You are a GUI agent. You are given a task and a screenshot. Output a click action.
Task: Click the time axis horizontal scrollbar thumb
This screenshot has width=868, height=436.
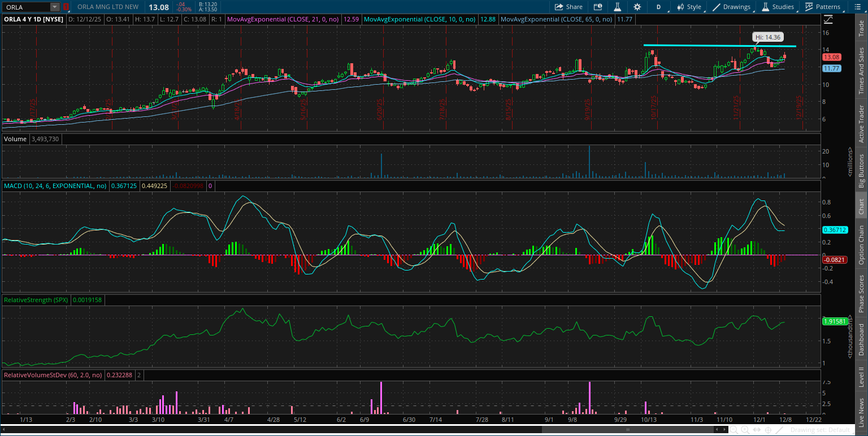coord(628,430)
